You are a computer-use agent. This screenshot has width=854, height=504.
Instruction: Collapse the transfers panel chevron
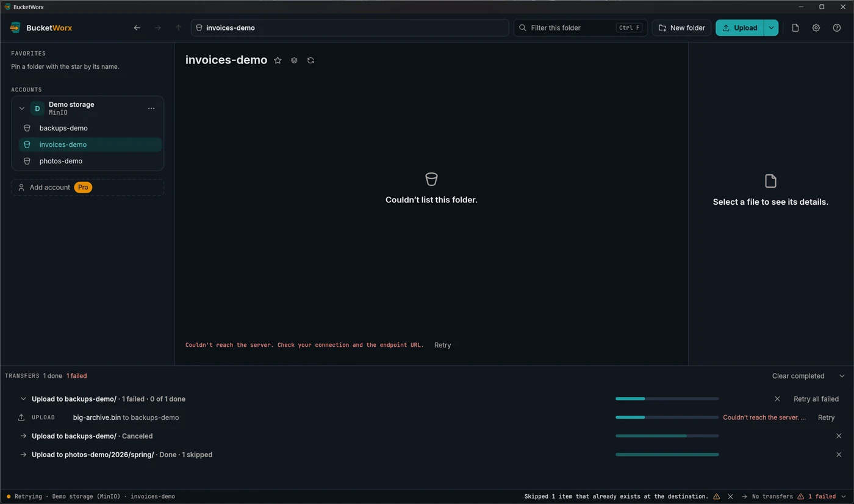842,376
